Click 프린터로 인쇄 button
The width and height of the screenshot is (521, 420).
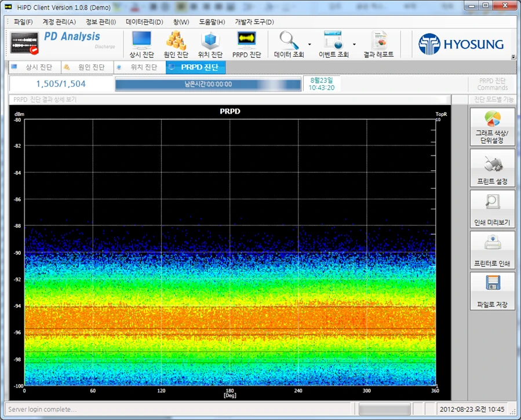[x=493, y=250]
